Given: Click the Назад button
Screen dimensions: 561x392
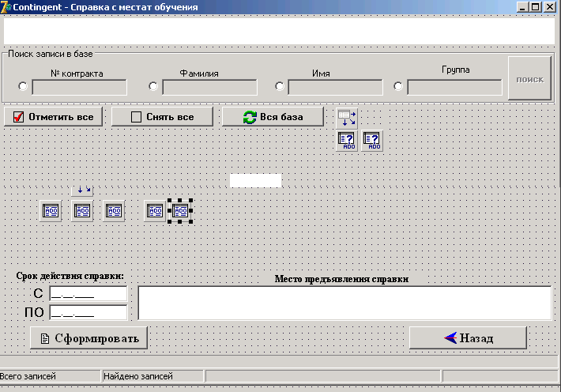Looking at the screenshot, I should pos(468,337).
